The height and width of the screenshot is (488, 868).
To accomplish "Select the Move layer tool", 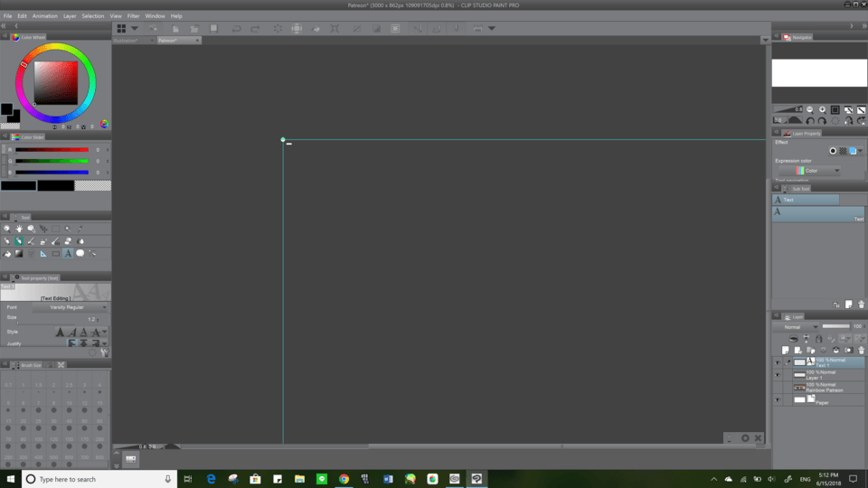I will point(43,229).
